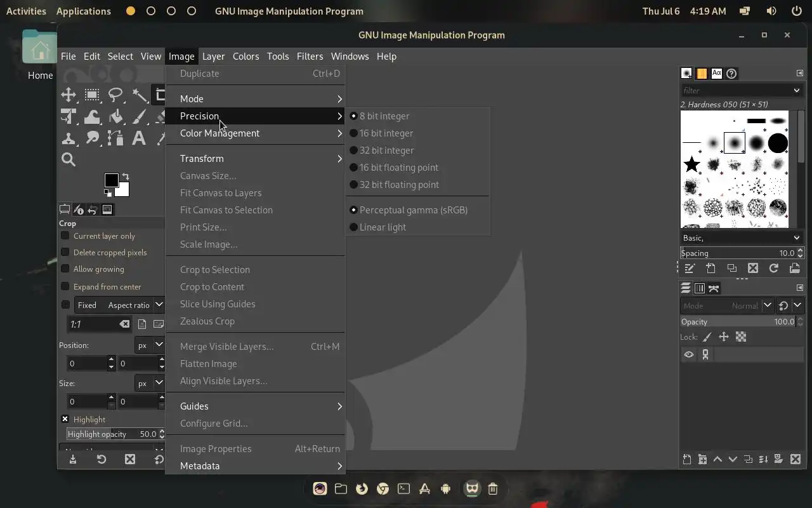Switch to the Fonts tab
The height and width of the screenshot is (508, 812).
[716, 74]
